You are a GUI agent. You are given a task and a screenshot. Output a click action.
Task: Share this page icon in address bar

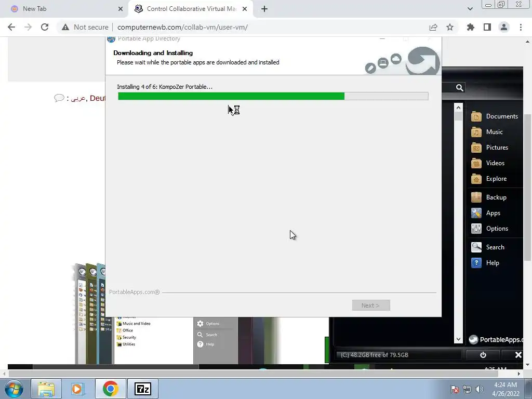pyautogui.click(x=433, y=27)
